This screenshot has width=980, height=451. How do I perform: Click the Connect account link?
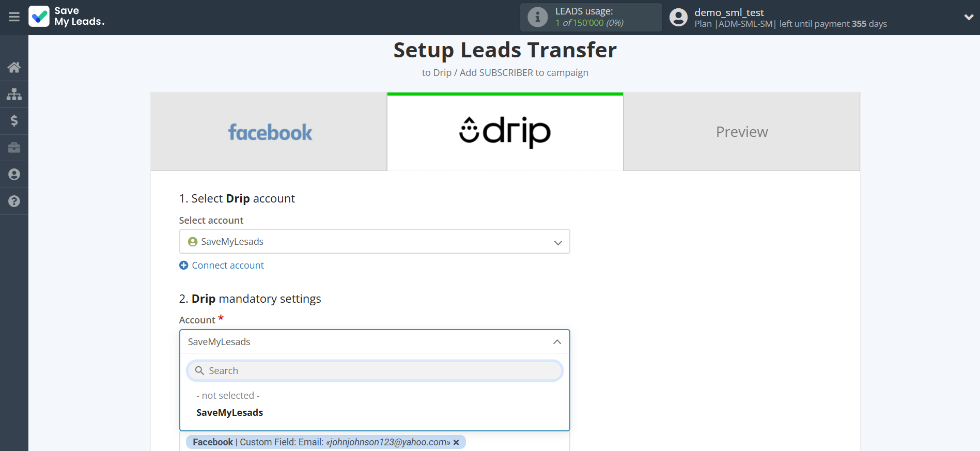tap(227, 266)
